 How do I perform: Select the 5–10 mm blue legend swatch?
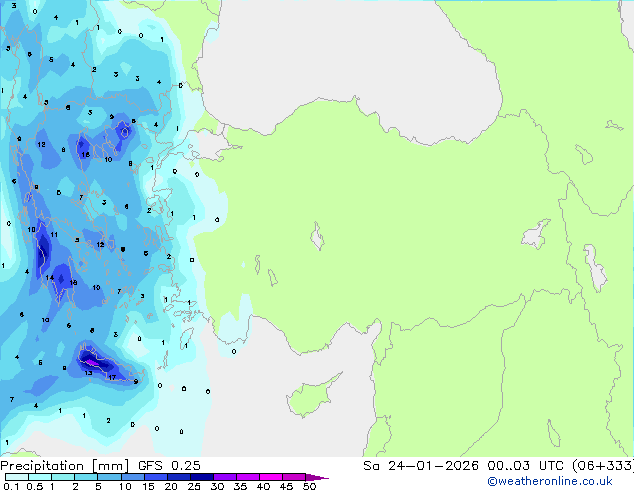click(109, 477)
